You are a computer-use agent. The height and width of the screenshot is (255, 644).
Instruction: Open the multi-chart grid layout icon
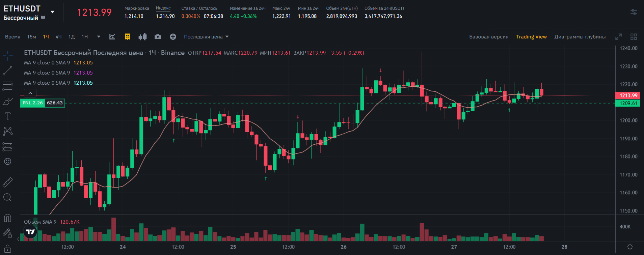(634, 37)
